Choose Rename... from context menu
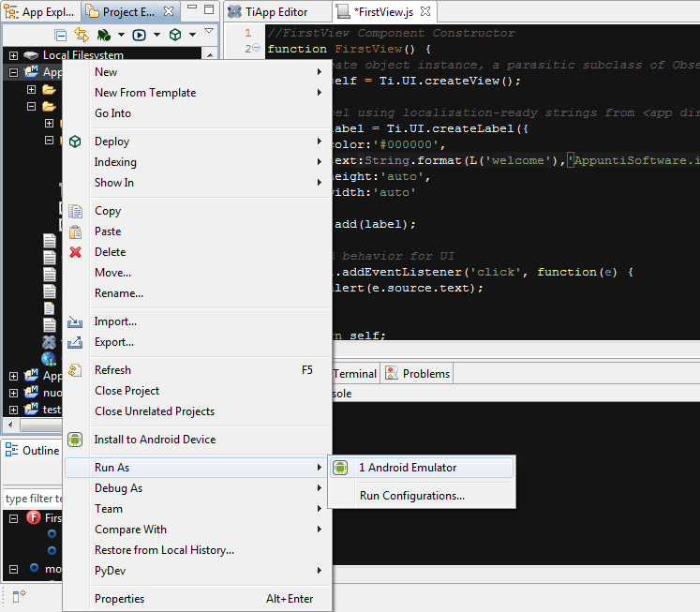This screenshot has width=700, height=612. coord(198,292)
